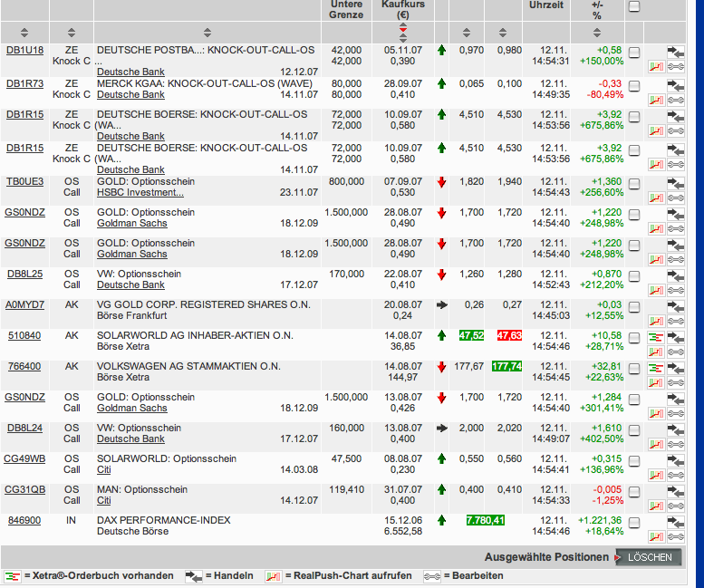The width and height of the screenshot is (704, 588).
Task: Trade A0MYD7 VG Gold Corp shares
Action: 675,306
